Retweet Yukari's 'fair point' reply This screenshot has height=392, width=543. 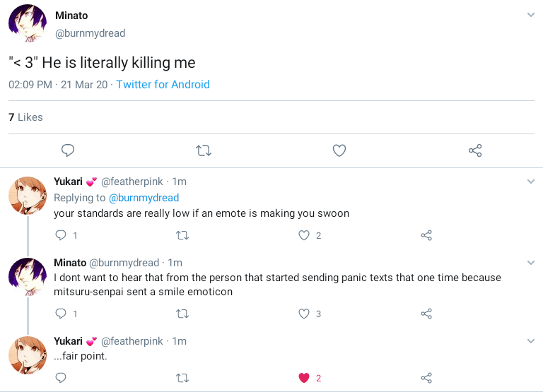tap(182, 378)
